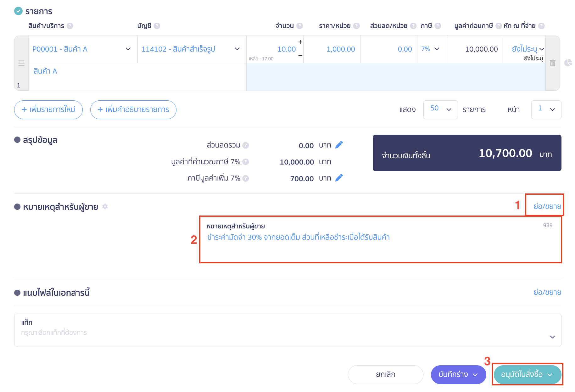Increase quantity with the plus stepper
Viewport: 575px width, 392px height.
(300, 42)
